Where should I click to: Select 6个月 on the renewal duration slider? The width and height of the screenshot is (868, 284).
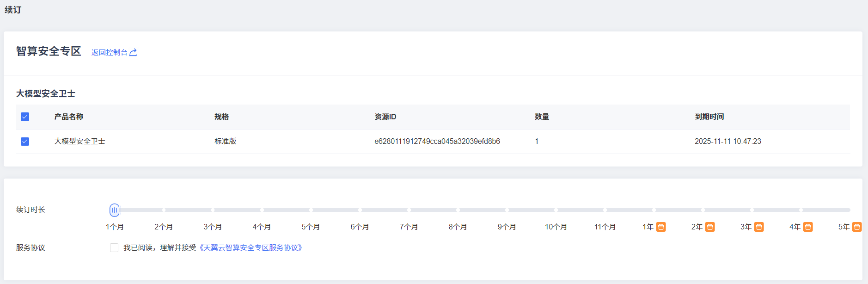click(x=360, y=227)
